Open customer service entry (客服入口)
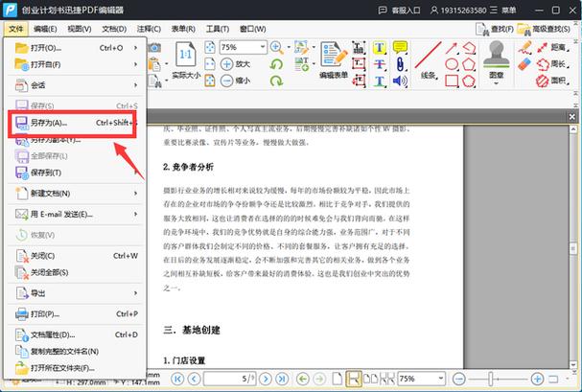 399,10
